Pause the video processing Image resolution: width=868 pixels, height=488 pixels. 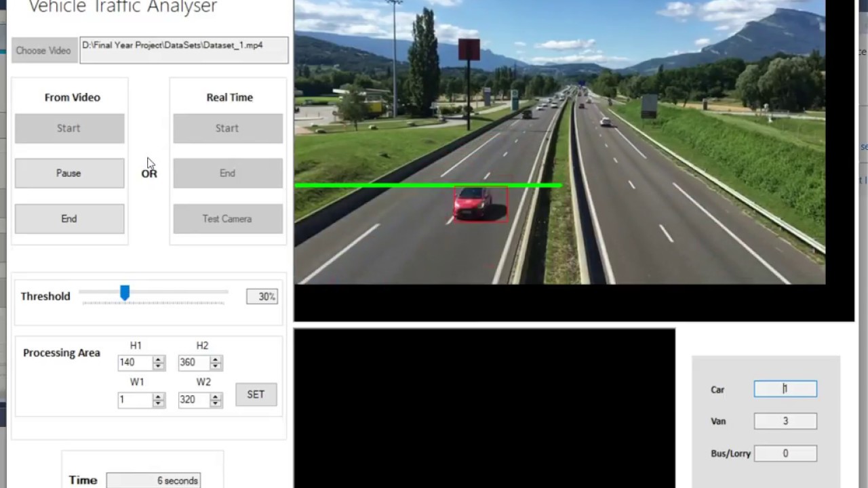click(69, 174)
